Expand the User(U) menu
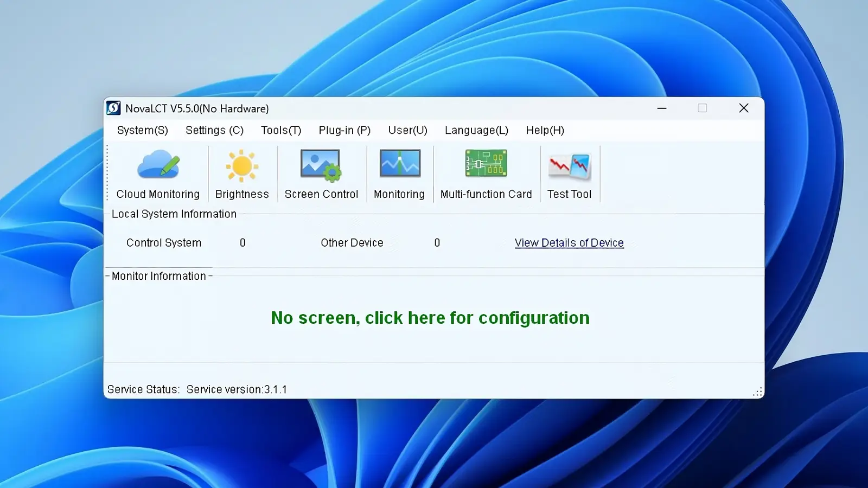This screenshot has height=488, width=868. click(x=407, y=130)
